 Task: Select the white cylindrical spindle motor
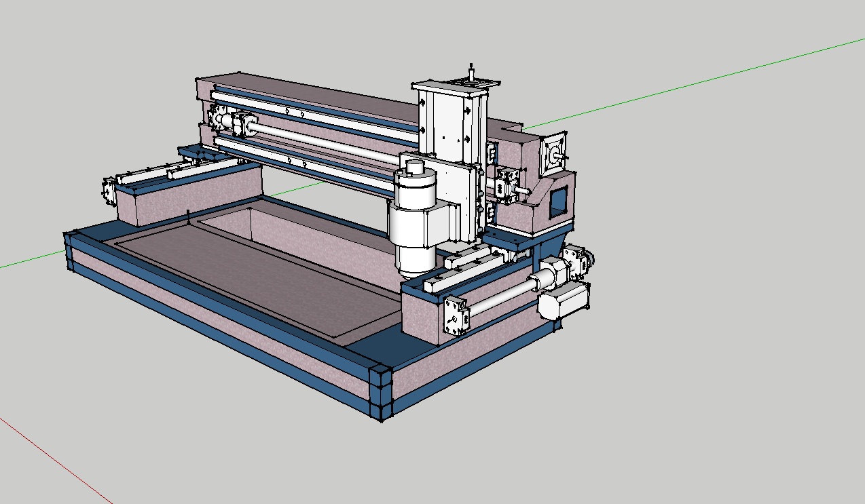click(x=416, y=218)
